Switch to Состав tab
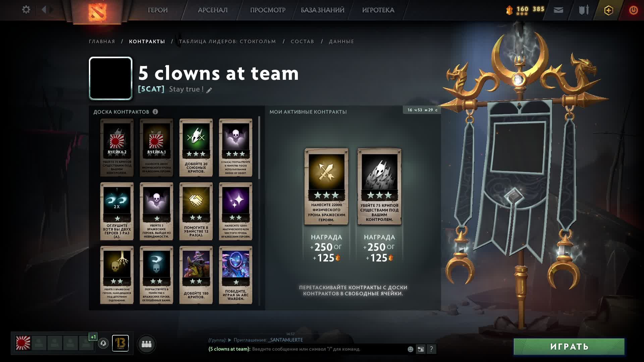The height and width of the screenshot is (362, 644). click(x=303, y=42)
